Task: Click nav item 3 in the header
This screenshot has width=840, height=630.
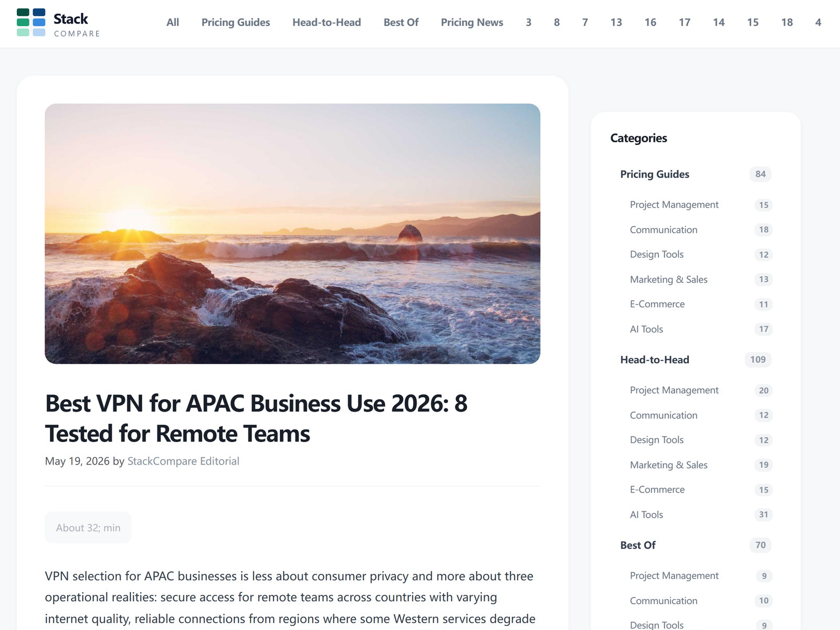Action: point(529,23)
